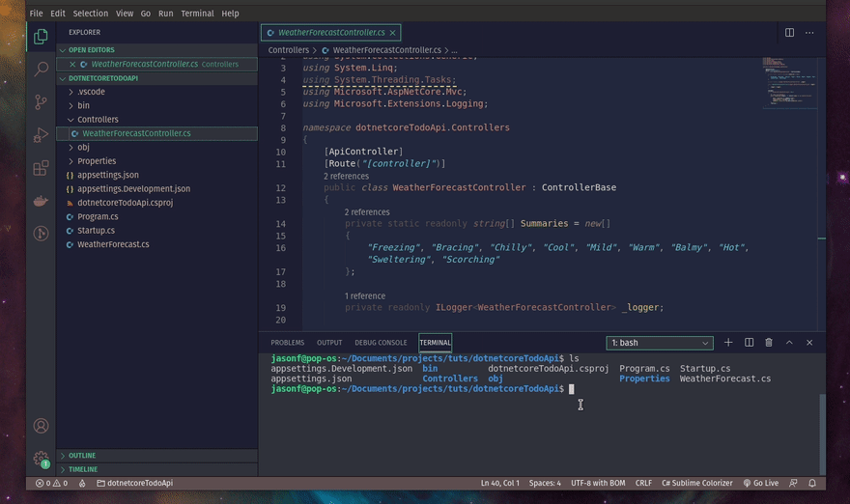Open the Run and Debug view icon
This screenshot has height=504, width=850.
tap(41, 135)
